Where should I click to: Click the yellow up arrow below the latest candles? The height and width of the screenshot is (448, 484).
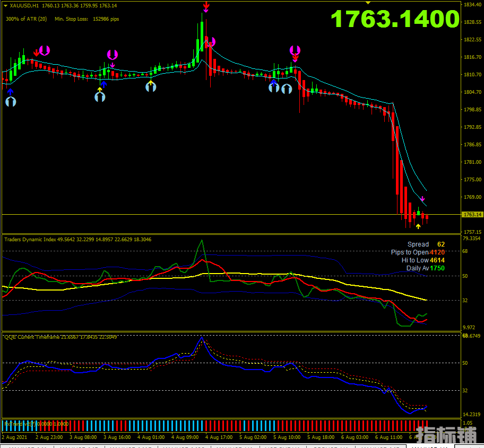418,226
